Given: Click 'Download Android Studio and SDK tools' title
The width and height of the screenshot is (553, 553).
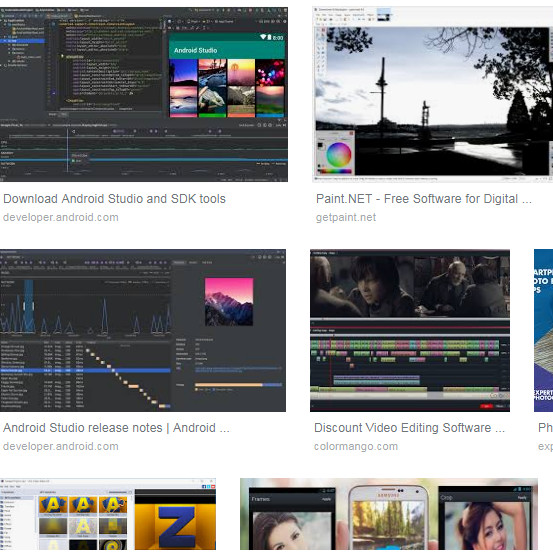Looking at the screenshot, I should coord(114,199).
